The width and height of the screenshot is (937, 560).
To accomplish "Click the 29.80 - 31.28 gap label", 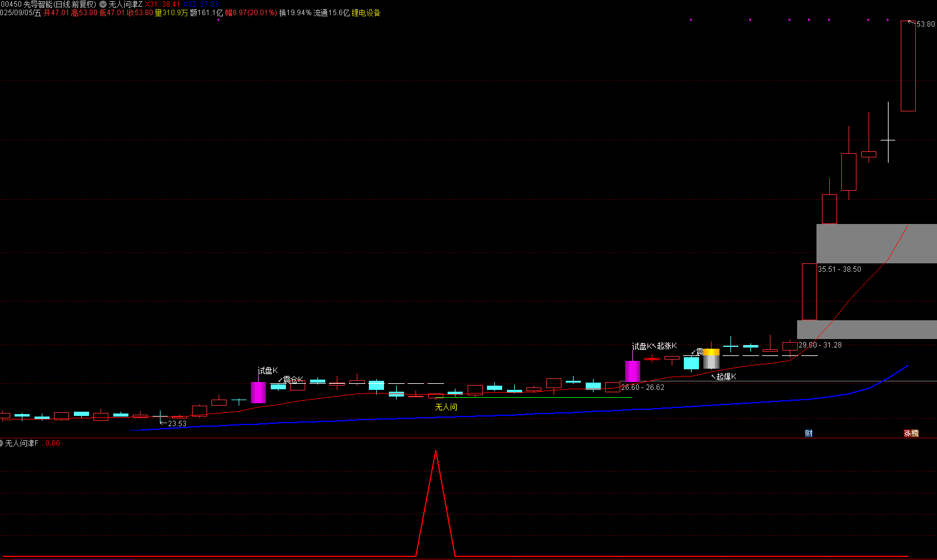I will coord(820,345).
